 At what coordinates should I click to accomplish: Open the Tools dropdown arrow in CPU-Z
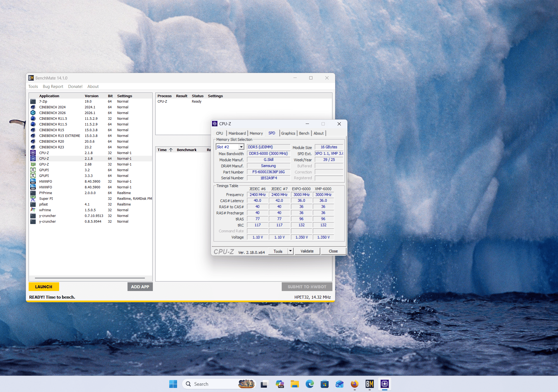pos(290,251)
